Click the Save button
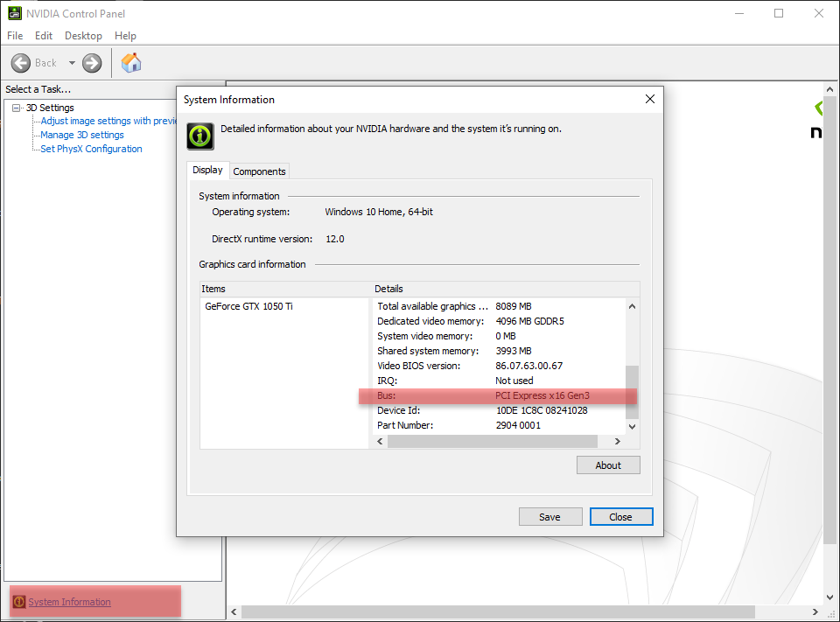 tap(550, 517)
